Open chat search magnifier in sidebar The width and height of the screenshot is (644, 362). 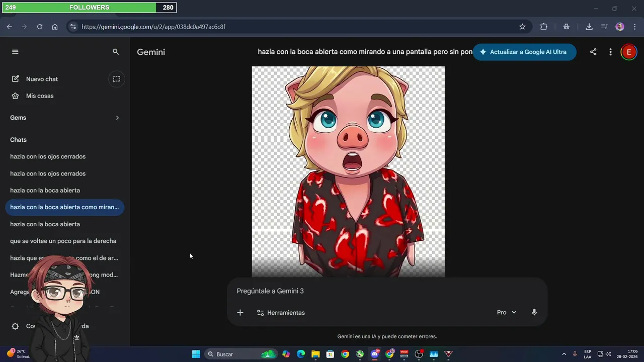point(116,52)
